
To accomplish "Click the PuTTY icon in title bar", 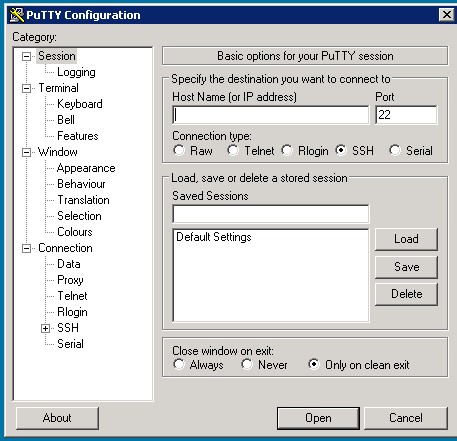I will coord(17,15).
